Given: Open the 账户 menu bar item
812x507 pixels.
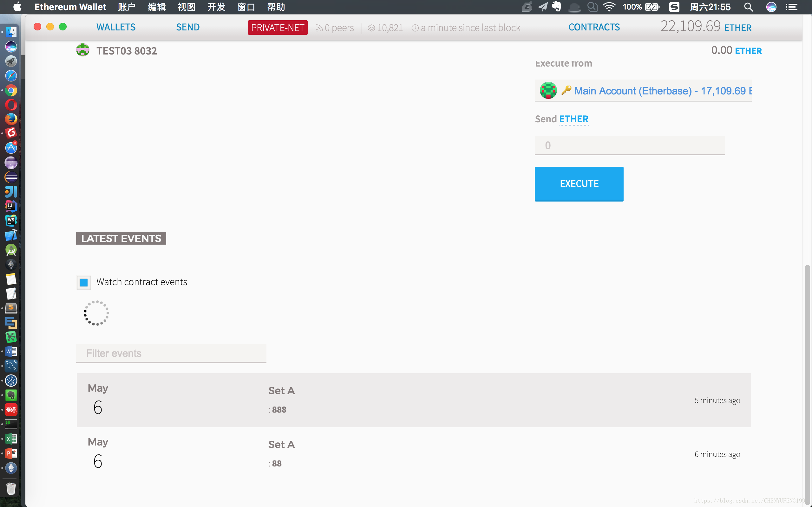Looking at the screenshot, I should (126, 7).
